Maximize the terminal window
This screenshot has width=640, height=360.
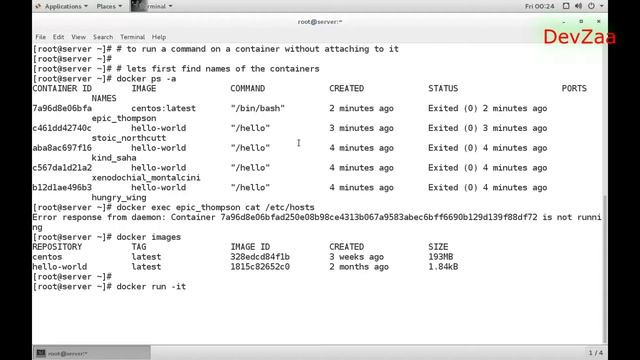[x=581, y=22]
